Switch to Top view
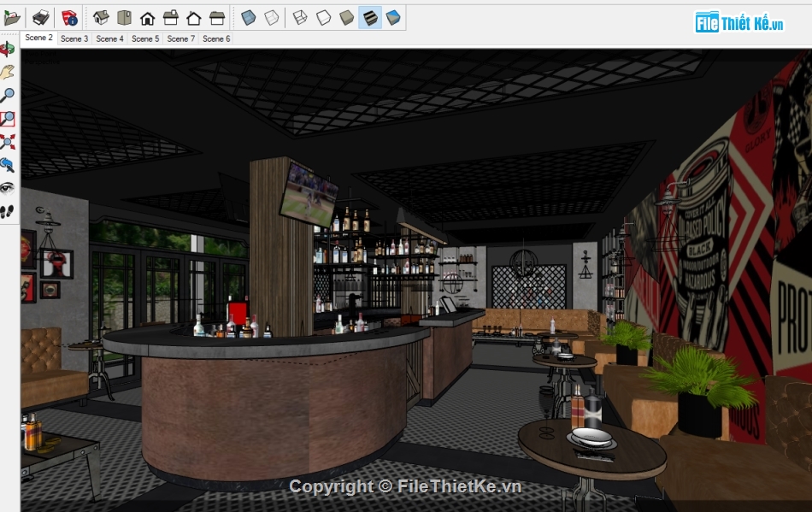The image size is (812, 512). pyautogui.click(x=124, y=18)
